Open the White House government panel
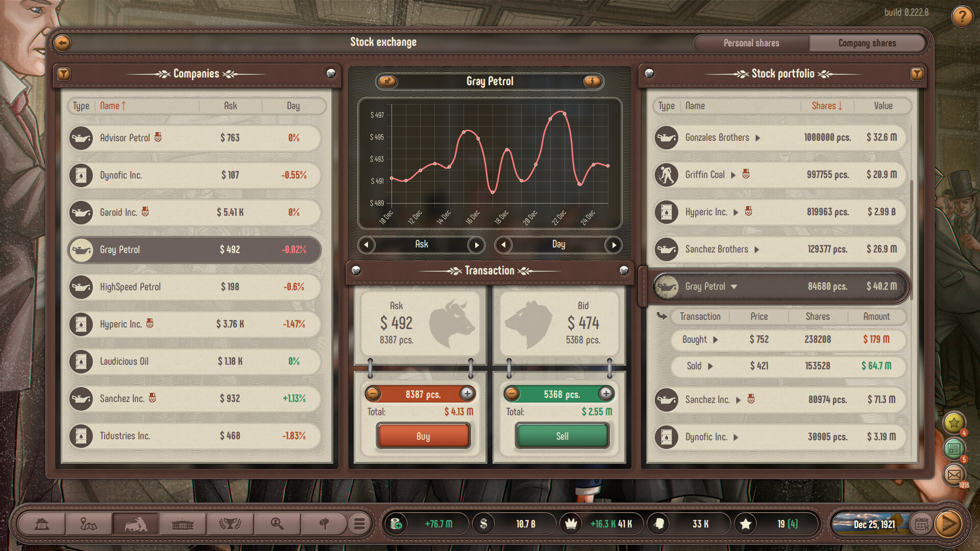The height and width of the screenshot is (551, 980). [x=183, y=523]
